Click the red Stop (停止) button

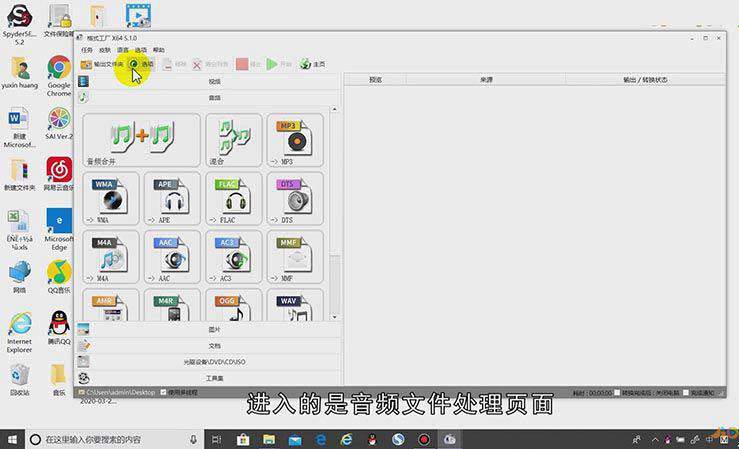coord(248,64)
